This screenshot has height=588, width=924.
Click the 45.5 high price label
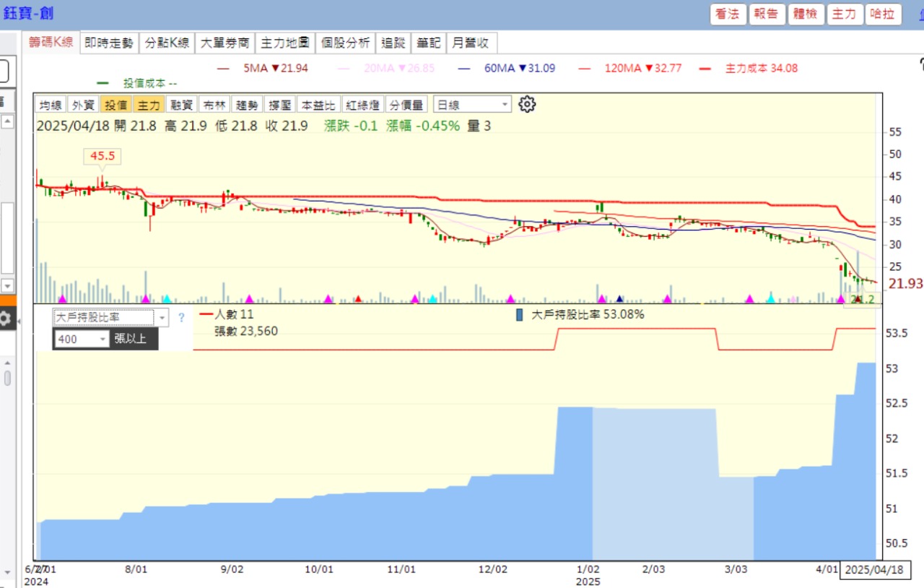pos(102,156)
